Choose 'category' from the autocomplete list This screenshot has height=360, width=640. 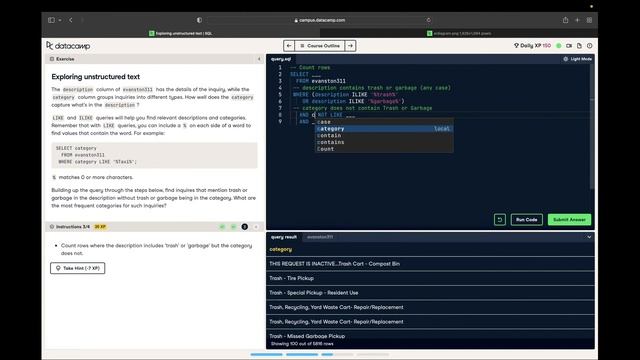pyautogui.click(x=384, y=129)
